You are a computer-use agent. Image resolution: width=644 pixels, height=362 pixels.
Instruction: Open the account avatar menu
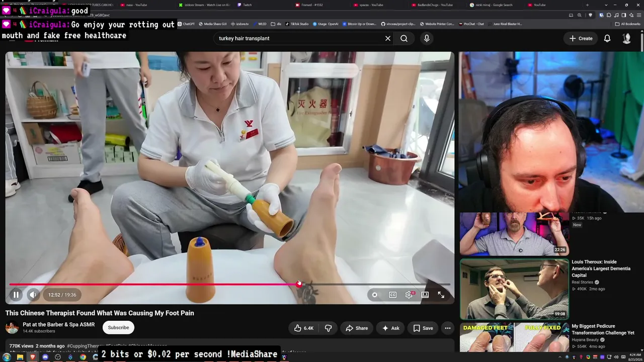point(627,38)
